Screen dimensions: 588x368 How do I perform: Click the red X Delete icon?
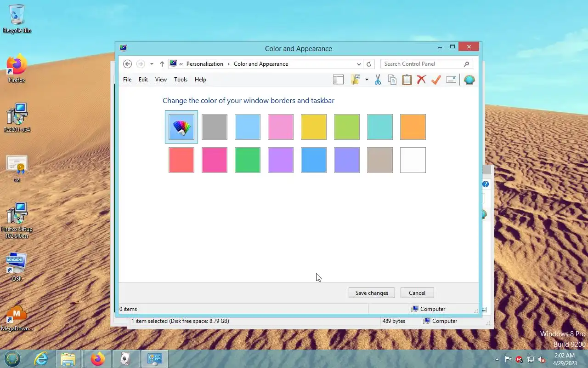pyautogui.click(x=421, y=80)
